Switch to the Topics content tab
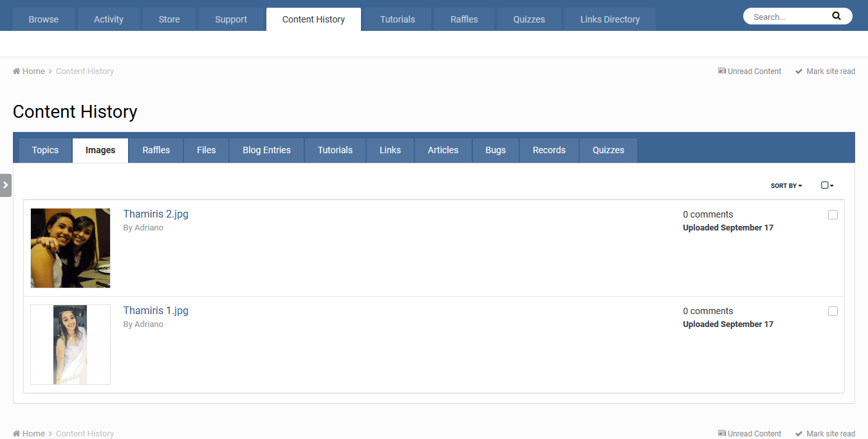868x439 pixels. 45,150
